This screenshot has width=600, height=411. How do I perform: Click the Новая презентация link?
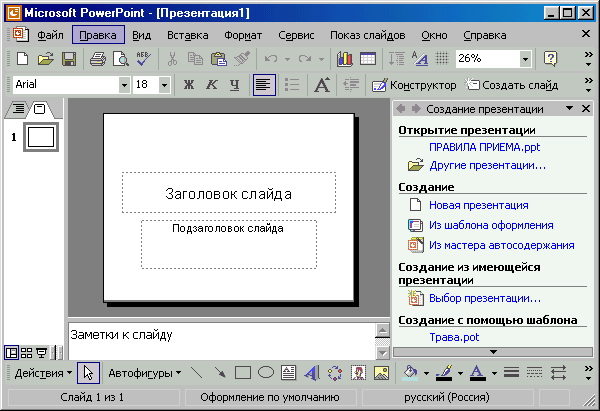pyautogui.click(x=478, y=205)
